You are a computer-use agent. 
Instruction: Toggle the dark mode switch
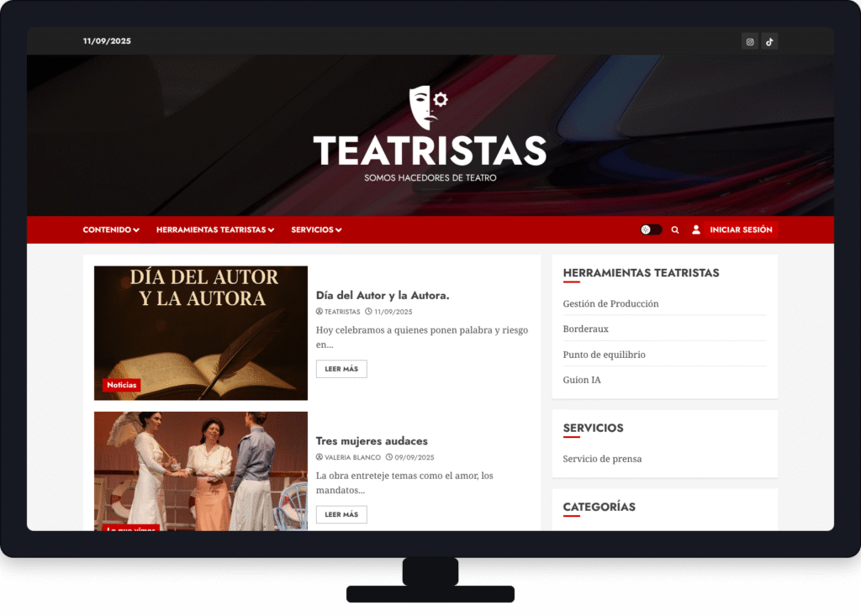(x=649, y=229)
